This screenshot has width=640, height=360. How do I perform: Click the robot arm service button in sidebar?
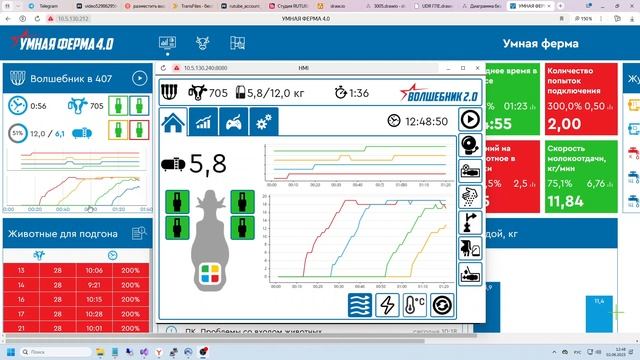pos(470,171)
